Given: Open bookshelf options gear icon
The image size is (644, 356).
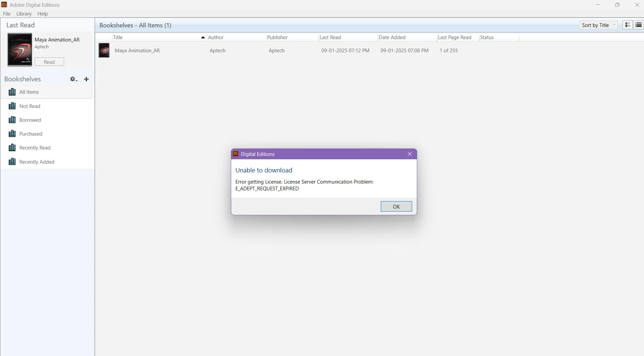Looking at the screenshot, I should pos(74,79).
